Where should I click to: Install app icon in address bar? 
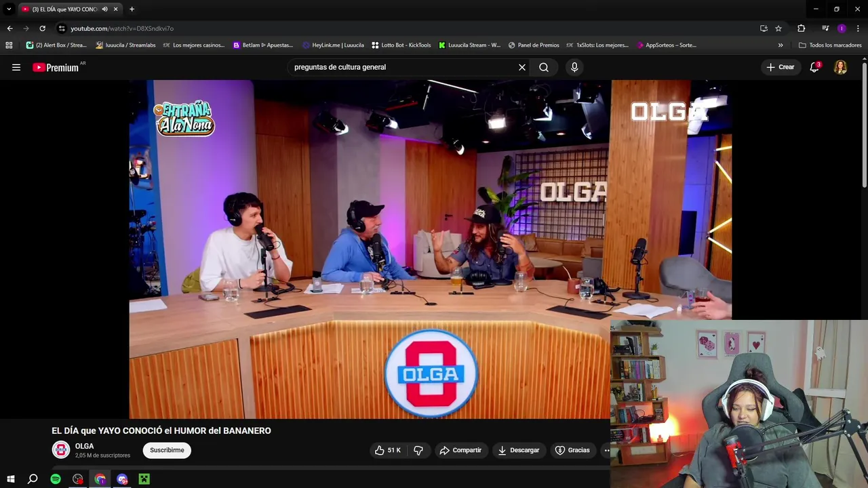tap(764, 28)
